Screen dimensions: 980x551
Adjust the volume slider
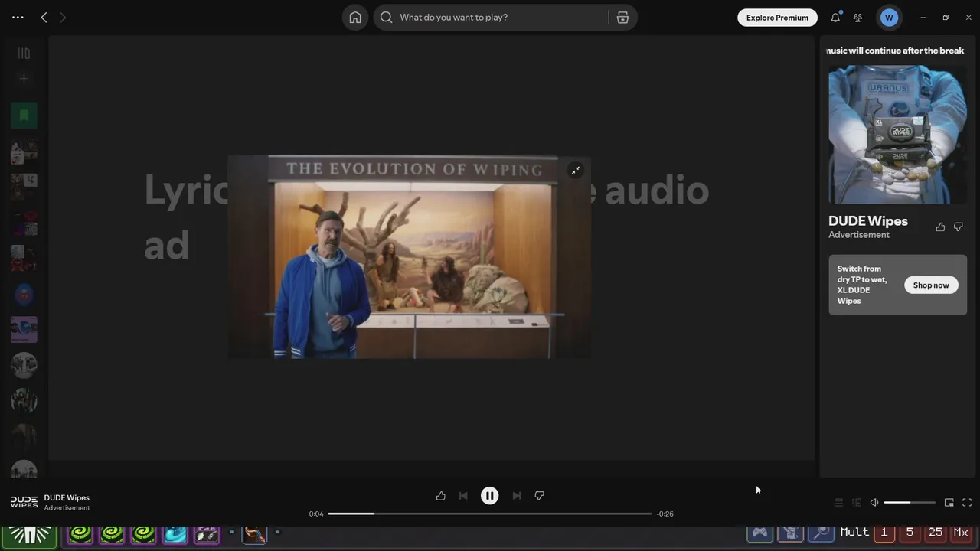[x=910, y=503]
